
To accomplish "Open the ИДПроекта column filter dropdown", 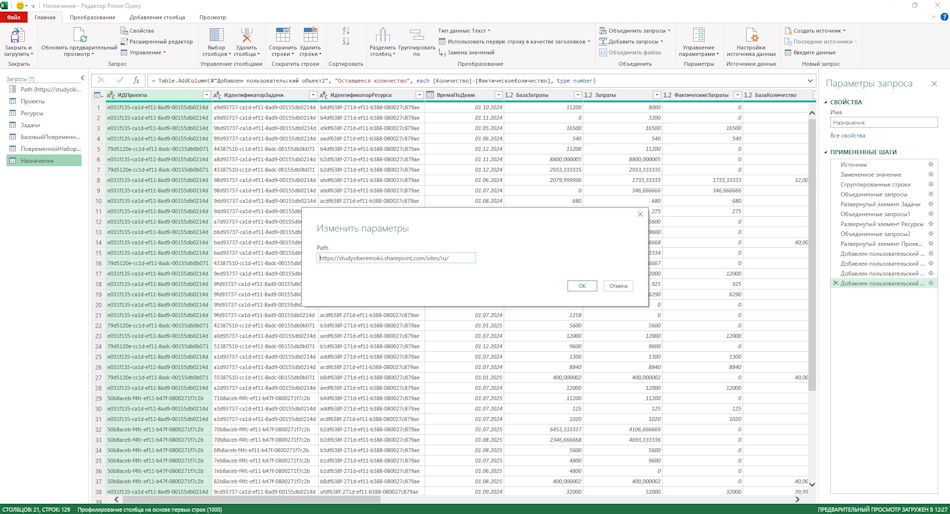I will [207, 95].
